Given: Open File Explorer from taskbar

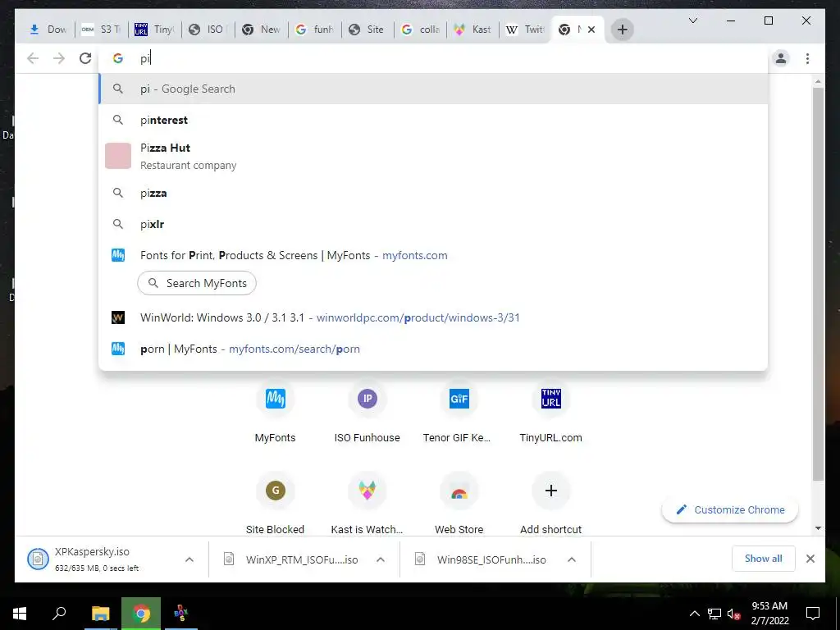Looking at the screenshot, I should (x=100, y=614).
